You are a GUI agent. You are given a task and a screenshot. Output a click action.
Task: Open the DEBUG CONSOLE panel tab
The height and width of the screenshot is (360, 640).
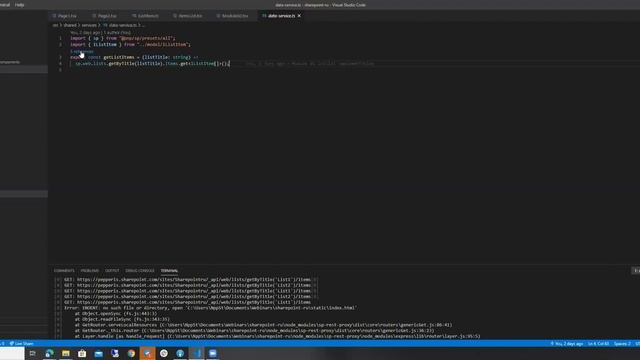(140, 271)
